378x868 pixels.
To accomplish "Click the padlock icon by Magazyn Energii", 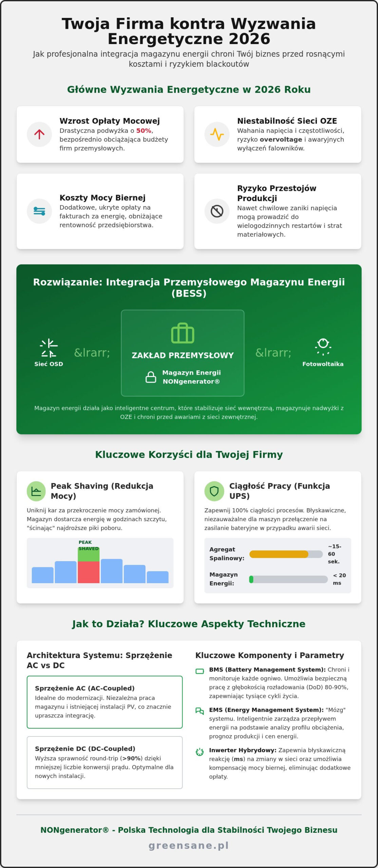I will pos(151,377).
